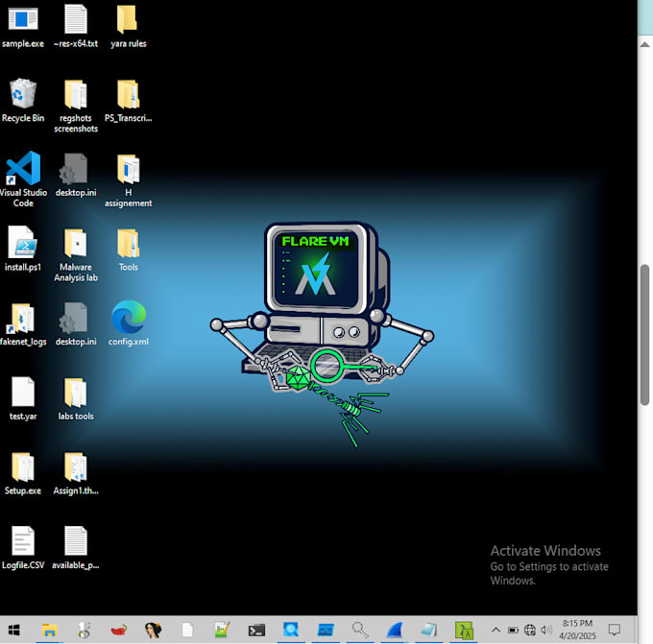Open the notification center icon

coord(615,631)
